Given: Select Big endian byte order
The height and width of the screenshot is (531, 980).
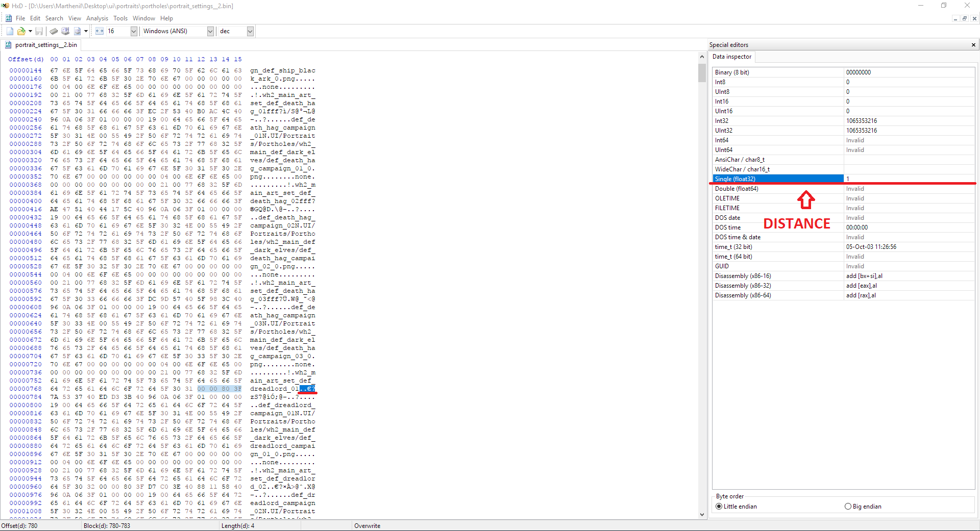Looking at the screenshot, I should pyautogui.click(x=863, y=507).
